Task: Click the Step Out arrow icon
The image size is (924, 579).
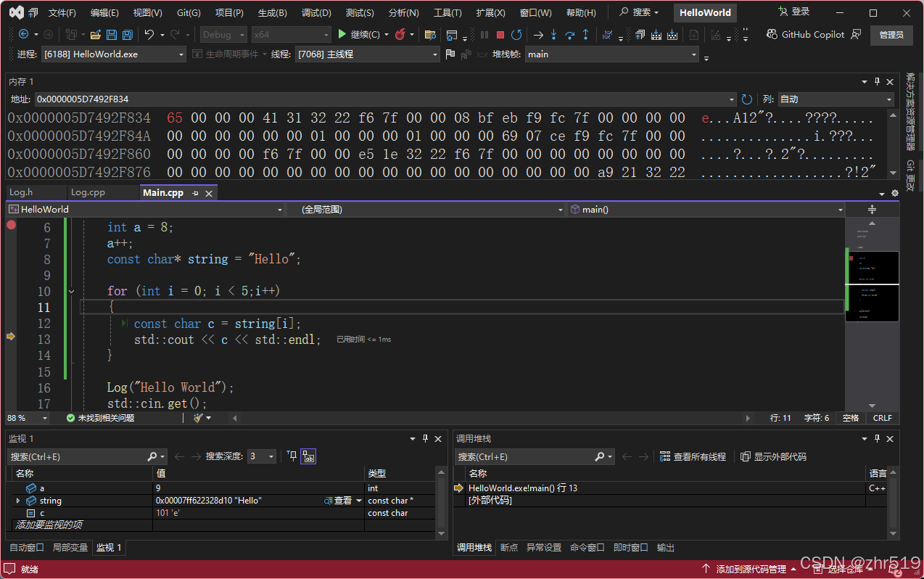Action: pyautogui.click(x=585, y=34)
